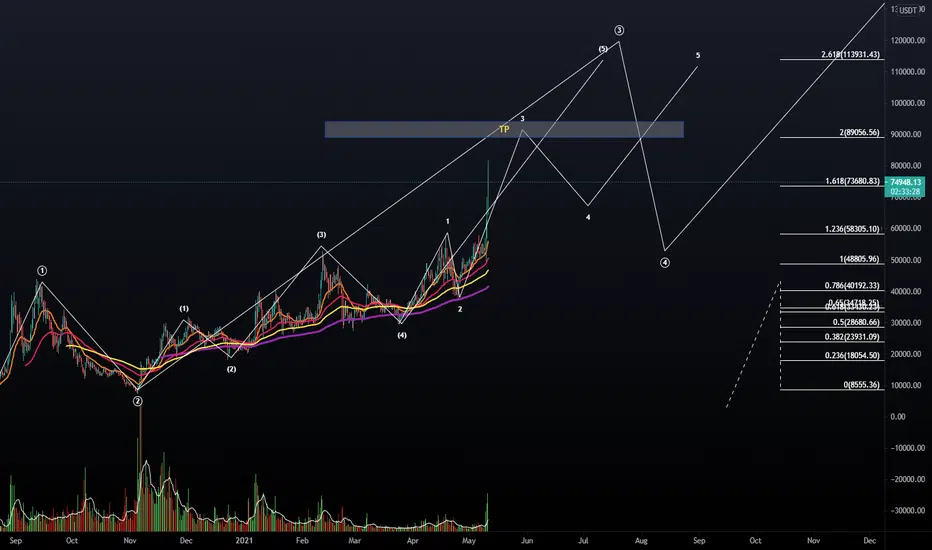The width and height of the screenshot is (932, 550).
Task: Select the 2.618(113931.43) Fibonacci level label
Action: coord(850,54)
